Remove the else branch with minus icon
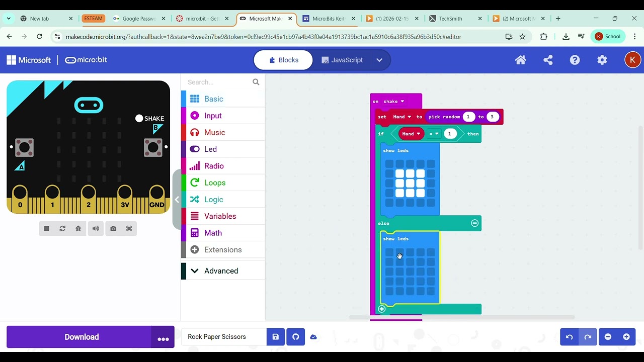The width and height of the screenshot is (644, 362). pos(474,223)
